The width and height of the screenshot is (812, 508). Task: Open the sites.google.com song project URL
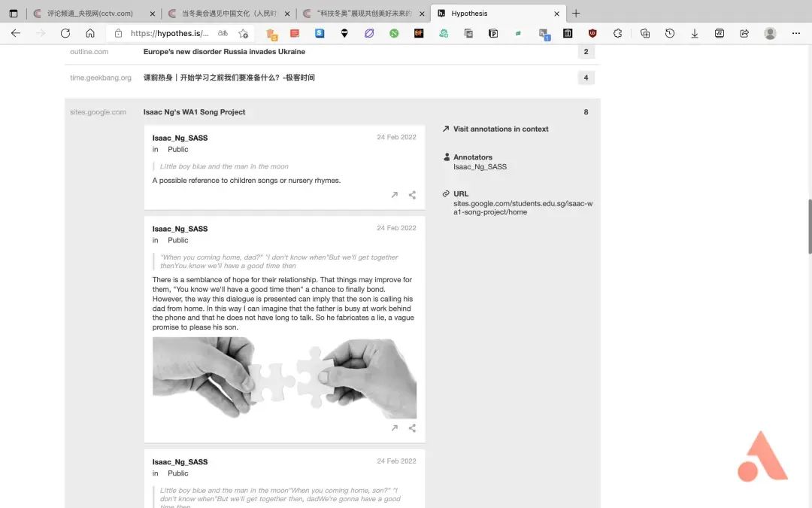coord(523,208)
